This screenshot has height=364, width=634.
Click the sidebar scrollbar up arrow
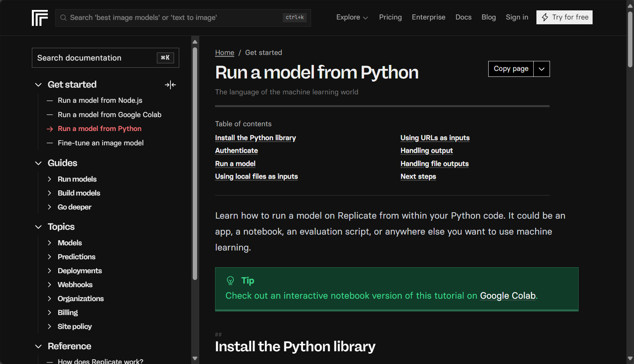click(x=195, y=41)
